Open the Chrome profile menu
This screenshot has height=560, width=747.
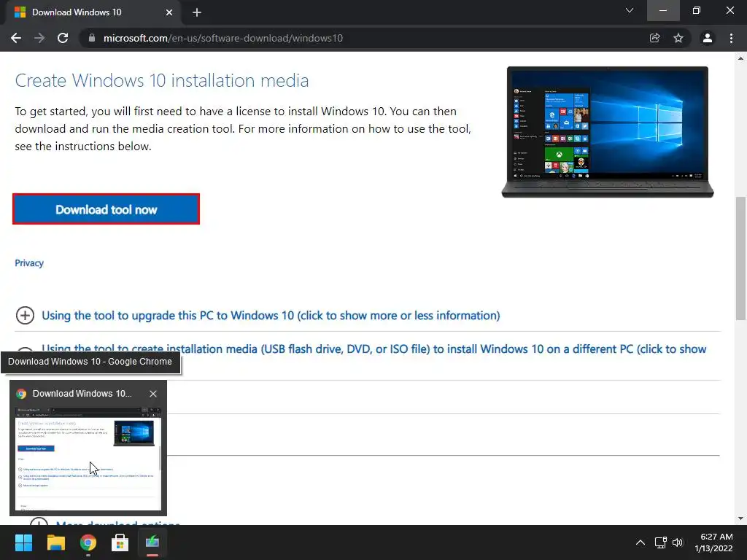(x=708, y=38)
